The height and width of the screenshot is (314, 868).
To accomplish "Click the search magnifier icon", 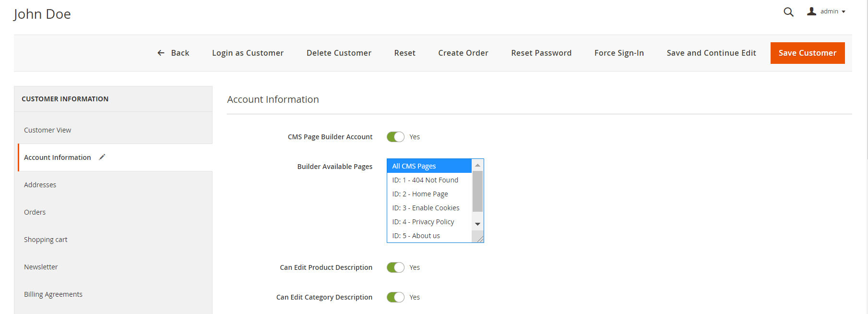I will [x=788, y=12].
